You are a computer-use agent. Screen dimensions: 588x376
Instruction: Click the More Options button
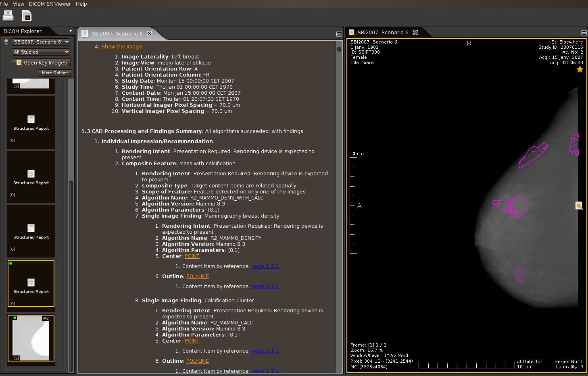coord(55,73)
